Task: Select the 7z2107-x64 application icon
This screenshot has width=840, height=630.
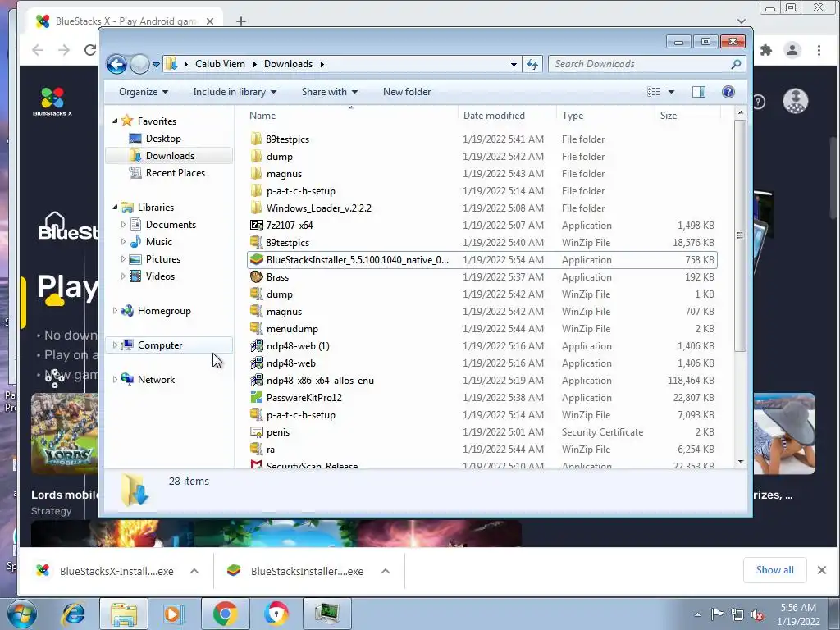Action: pyautogui.click(x=257, y=225)
